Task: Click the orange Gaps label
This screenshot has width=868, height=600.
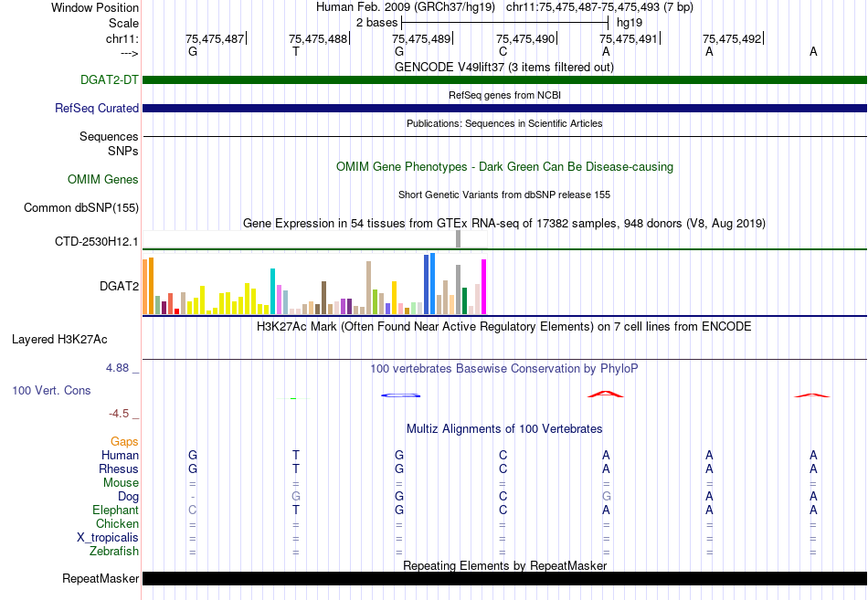Action: pyautogui.click(x=124, y=441)
